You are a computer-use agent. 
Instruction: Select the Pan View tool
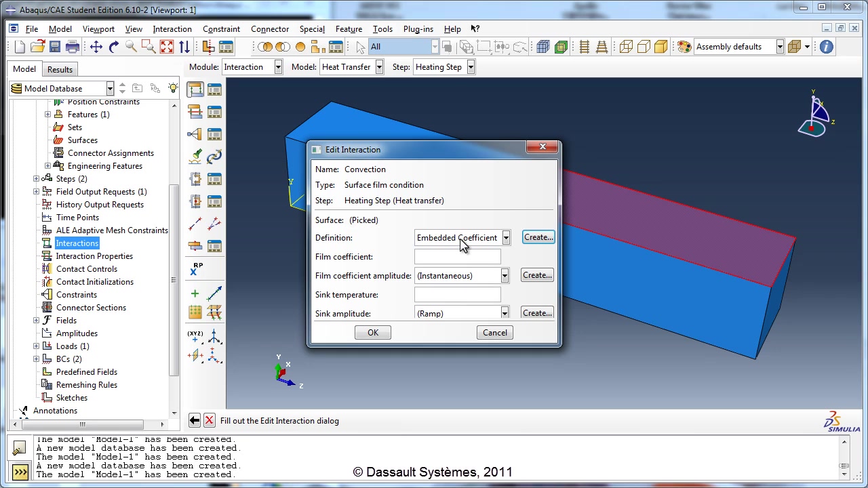(x=96, y=47)
